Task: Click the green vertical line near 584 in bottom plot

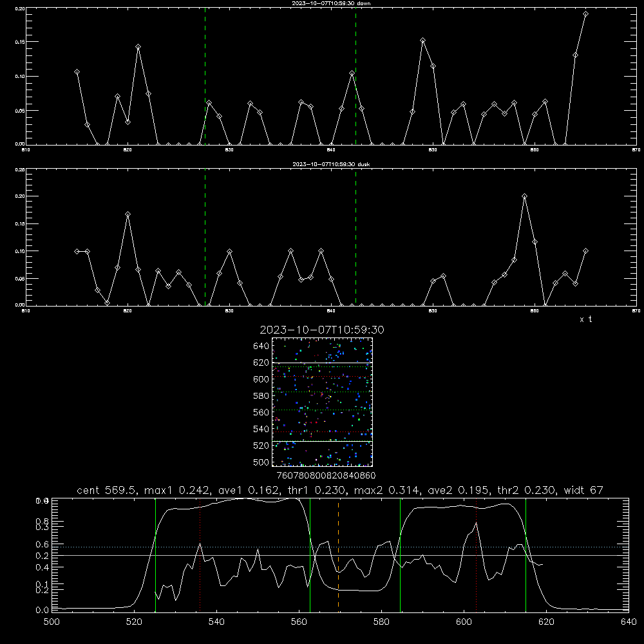Action: [400, 555]
